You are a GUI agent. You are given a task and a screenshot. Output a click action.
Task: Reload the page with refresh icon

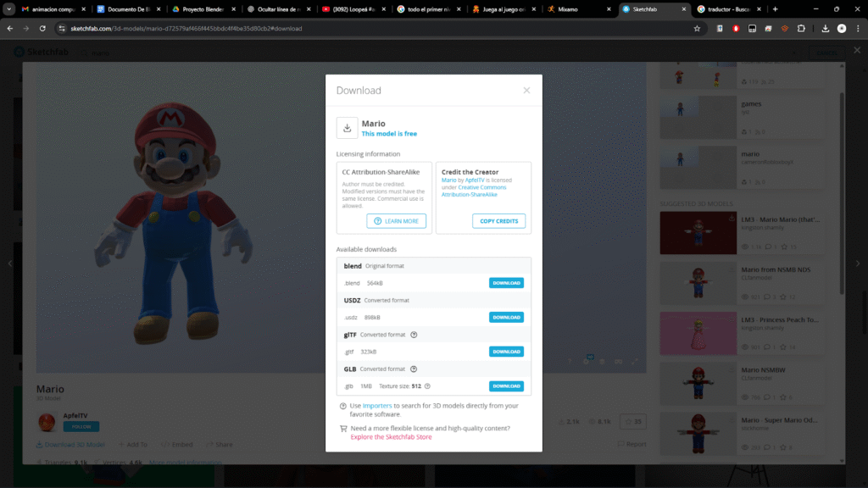(x=42, y=28)
